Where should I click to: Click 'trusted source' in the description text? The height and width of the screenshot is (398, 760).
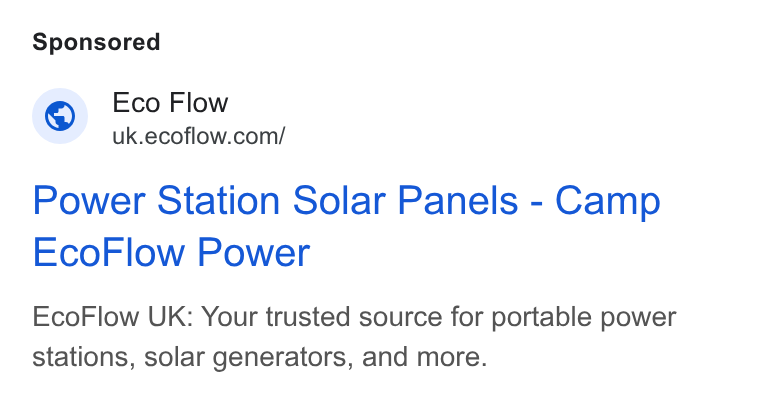tap(354, 317)
